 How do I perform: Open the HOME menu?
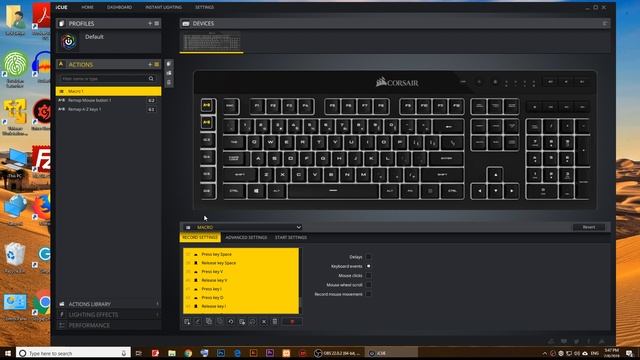(87, 7)
